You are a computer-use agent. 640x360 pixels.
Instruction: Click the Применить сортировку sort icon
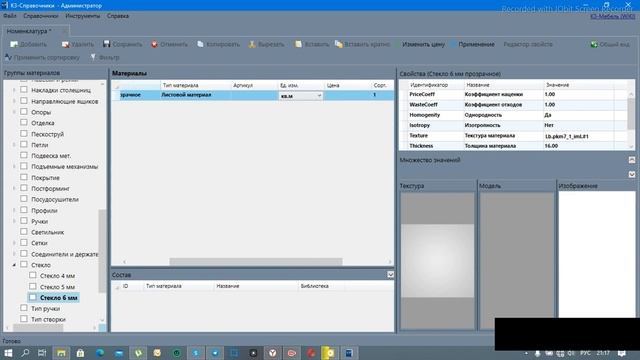8,57
